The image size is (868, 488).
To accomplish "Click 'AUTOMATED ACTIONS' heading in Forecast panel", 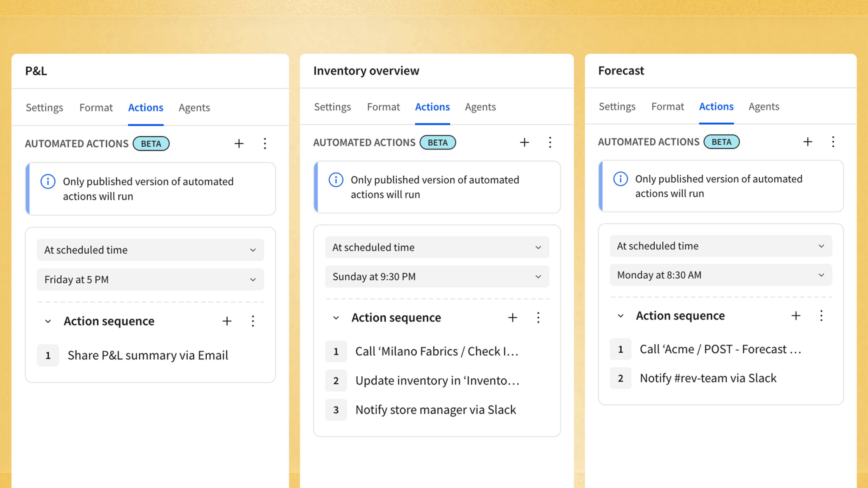I will (649, 142).
